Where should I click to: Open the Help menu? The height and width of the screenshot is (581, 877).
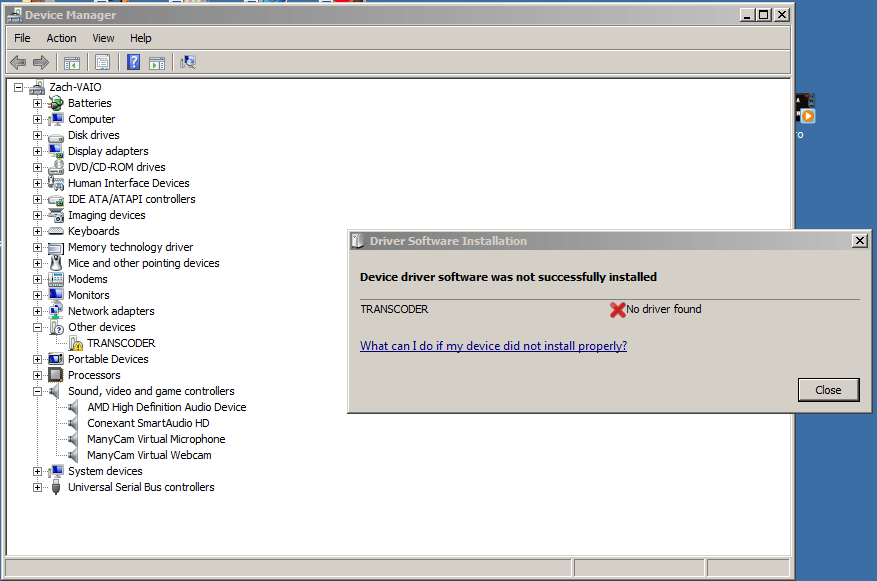[141, 38]
